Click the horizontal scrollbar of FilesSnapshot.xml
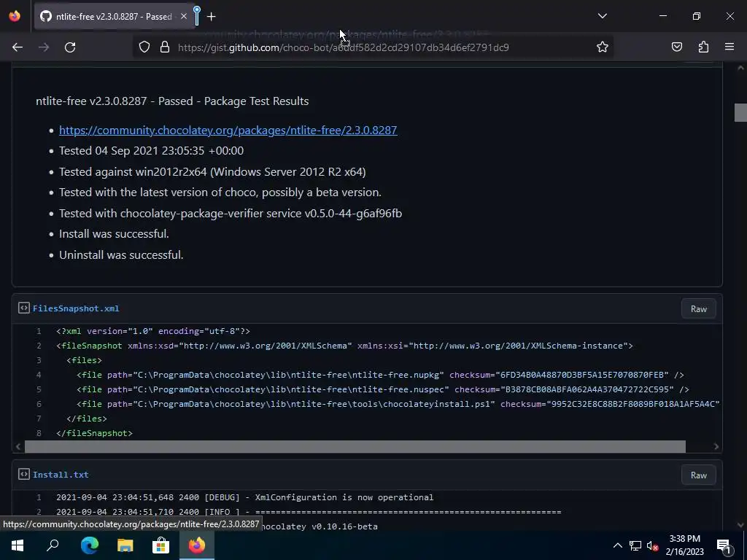This screenshot has height=560, width=747. [355, 446]
